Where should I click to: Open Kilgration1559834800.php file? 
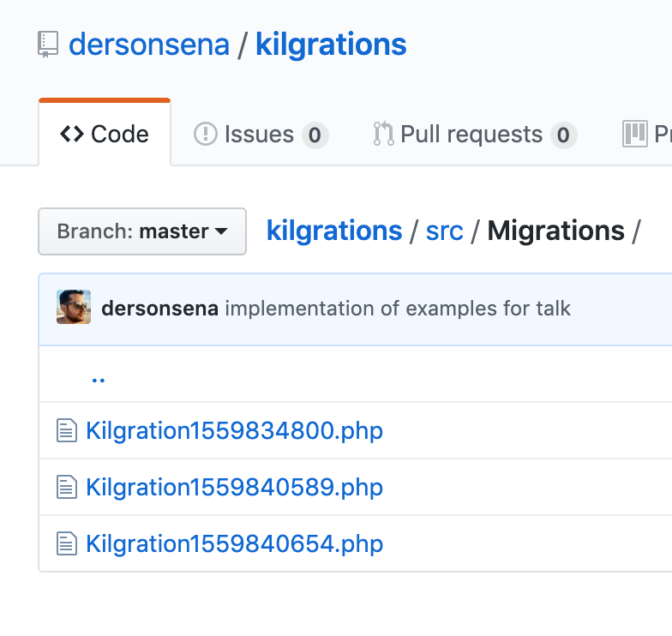coord(234,430)
